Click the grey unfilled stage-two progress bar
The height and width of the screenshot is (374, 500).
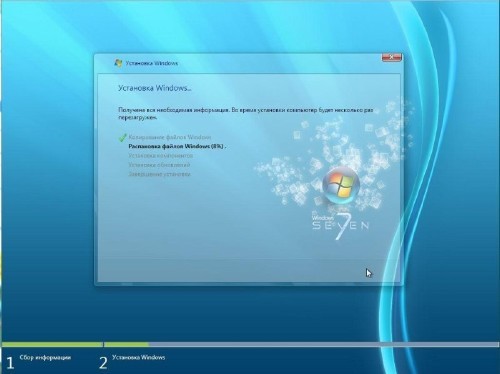click(323, 344)
